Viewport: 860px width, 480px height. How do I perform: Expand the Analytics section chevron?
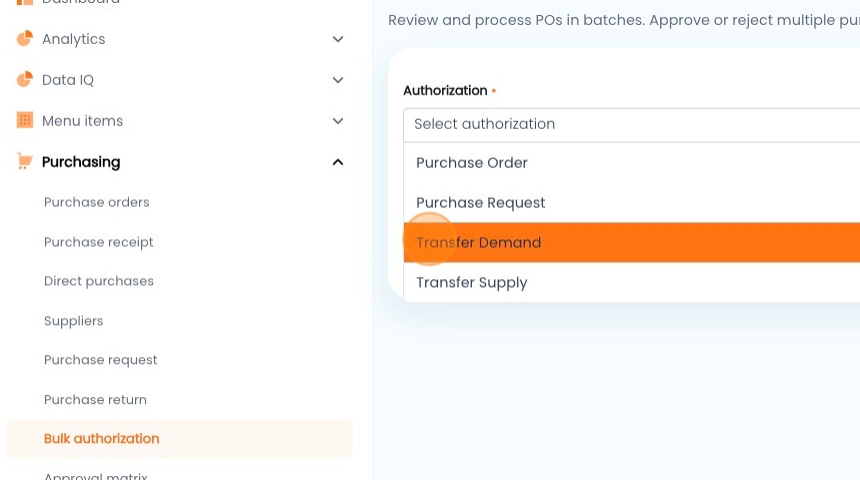pyautogui.click(x=338, y=39)
